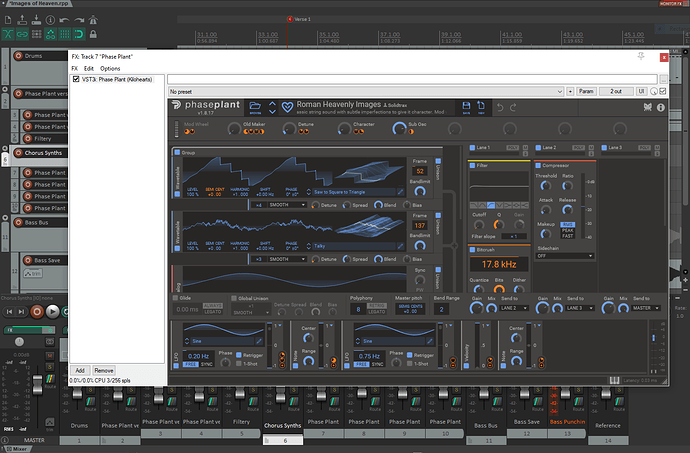The height and width of the screenshot is (453, 690).
Task: Edit Talky wavetable pencil icon
Action: coord(400,246)
